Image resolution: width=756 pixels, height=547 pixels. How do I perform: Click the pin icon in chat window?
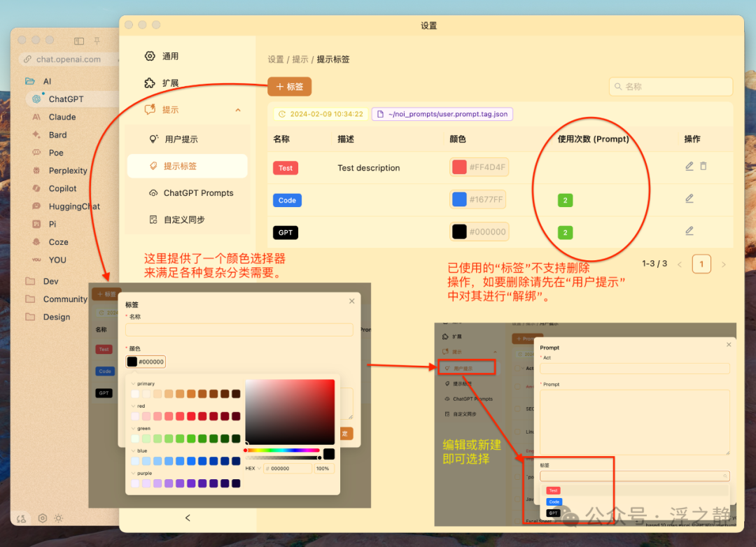pos(97,41)
